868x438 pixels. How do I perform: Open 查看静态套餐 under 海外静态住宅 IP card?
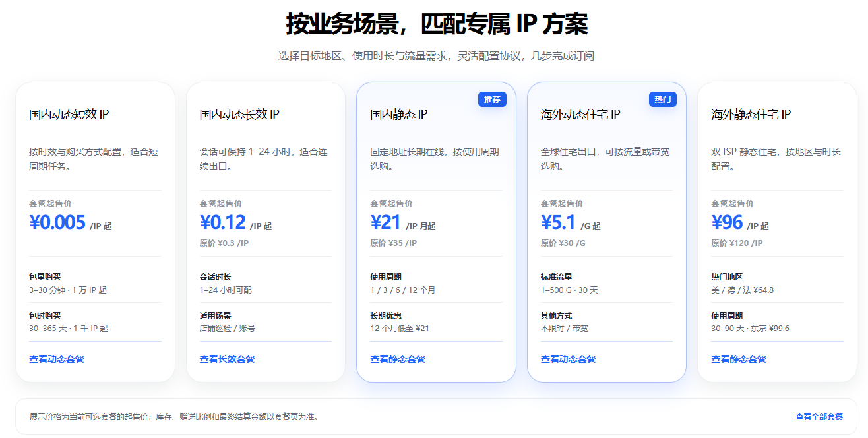[739, 359]
